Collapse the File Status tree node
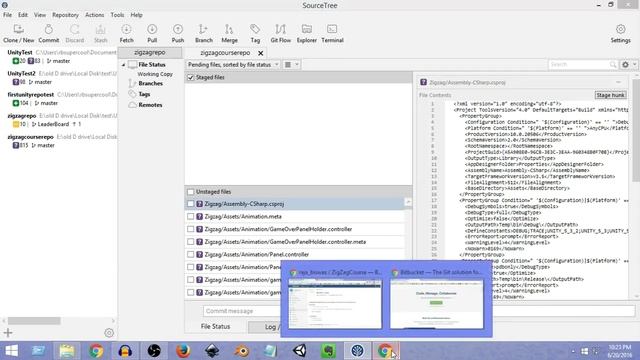Image resolution: width=640 pixels, height=360 pixels. (123, 65)
